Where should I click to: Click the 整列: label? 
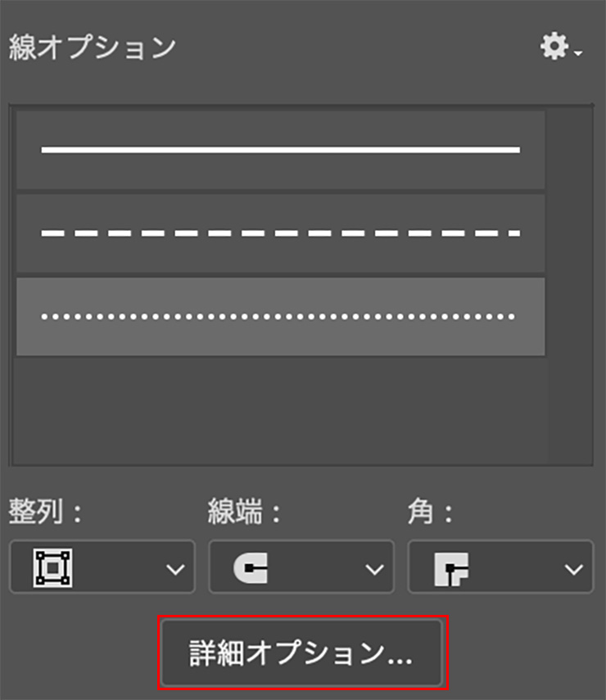[45, 512]
